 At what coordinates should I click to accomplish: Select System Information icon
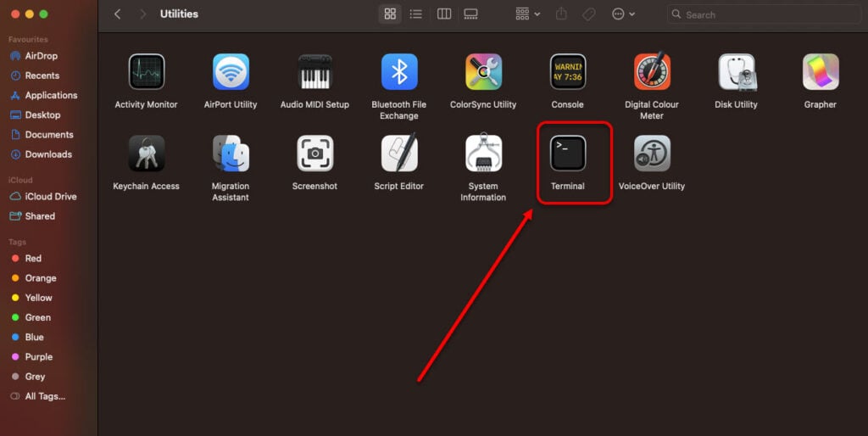483,153
